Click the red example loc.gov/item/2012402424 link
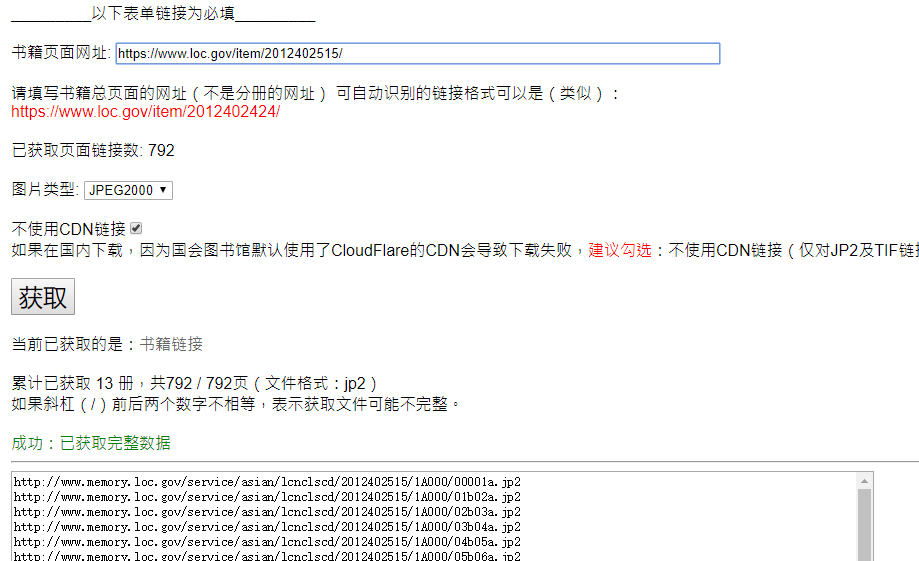Viewport: 919px width, 561px height. click(146, 112)
